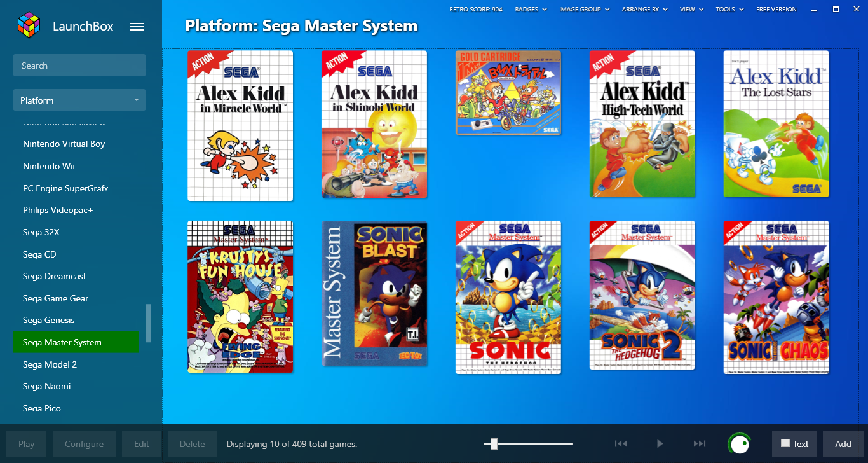This screenshot has height=463, width=868.
Task: Click the Free Version label
Action: pos(776,10)
